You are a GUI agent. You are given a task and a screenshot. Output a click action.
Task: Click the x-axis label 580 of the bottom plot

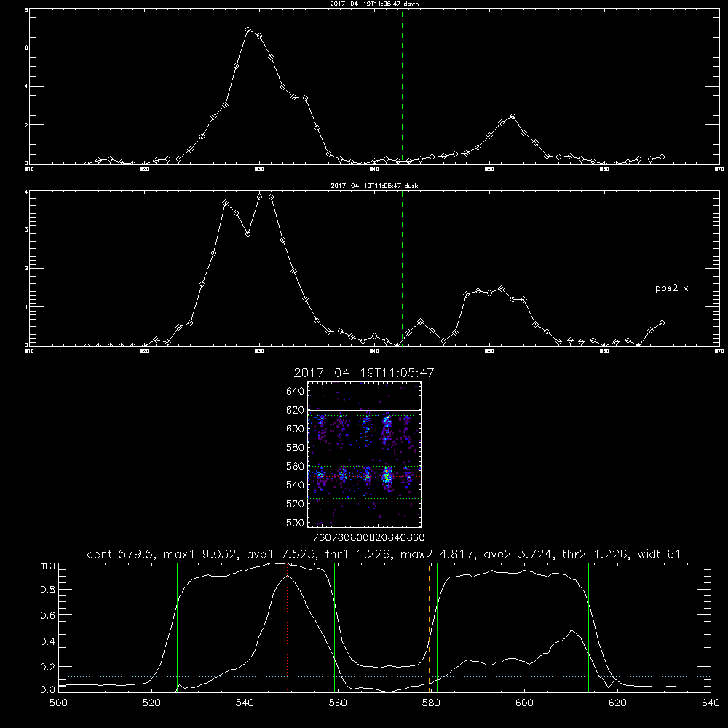pos(431,703)
